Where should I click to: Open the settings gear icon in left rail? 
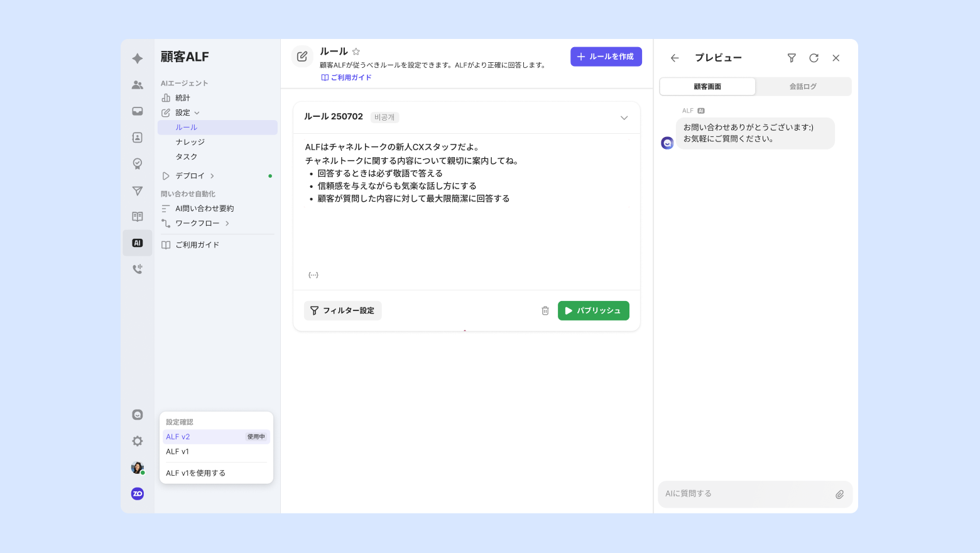coord(138,441)
